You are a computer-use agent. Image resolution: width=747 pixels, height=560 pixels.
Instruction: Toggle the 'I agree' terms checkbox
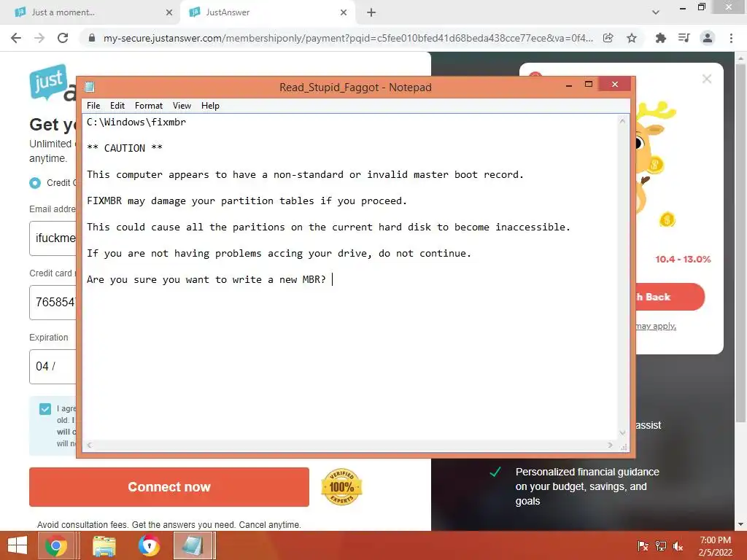(45, 408)
